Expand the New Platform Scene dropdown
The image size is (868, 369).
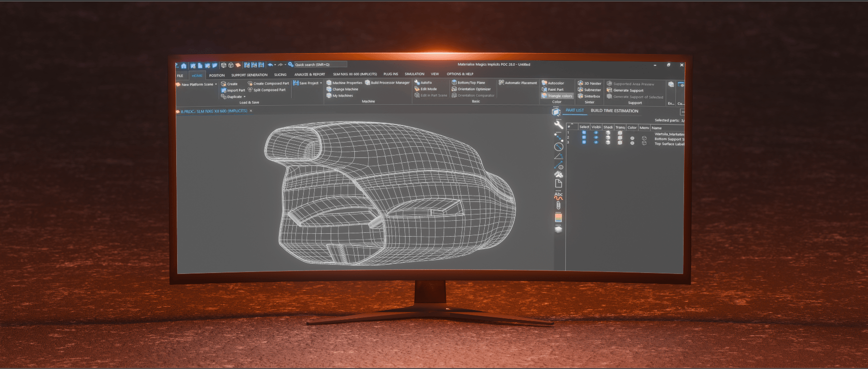pos(216,85)
